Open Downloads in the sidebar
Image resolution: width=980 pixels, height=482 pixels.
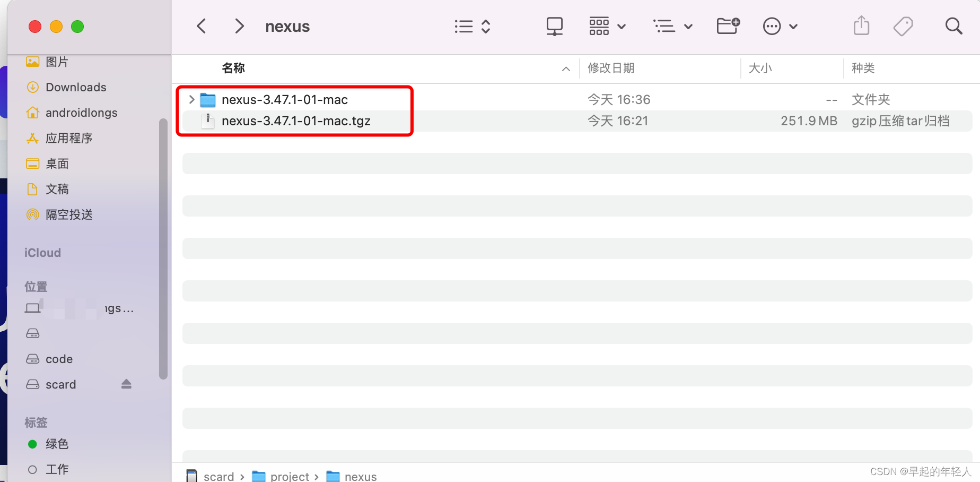(76, 87)
